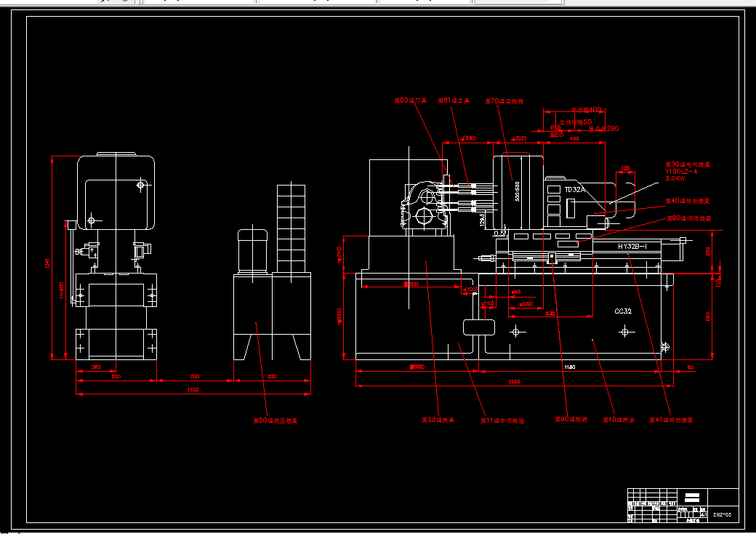This screenshot has height=534, width=756.
Task: Select the (330) dimension text
Action: tap(468, 138)
